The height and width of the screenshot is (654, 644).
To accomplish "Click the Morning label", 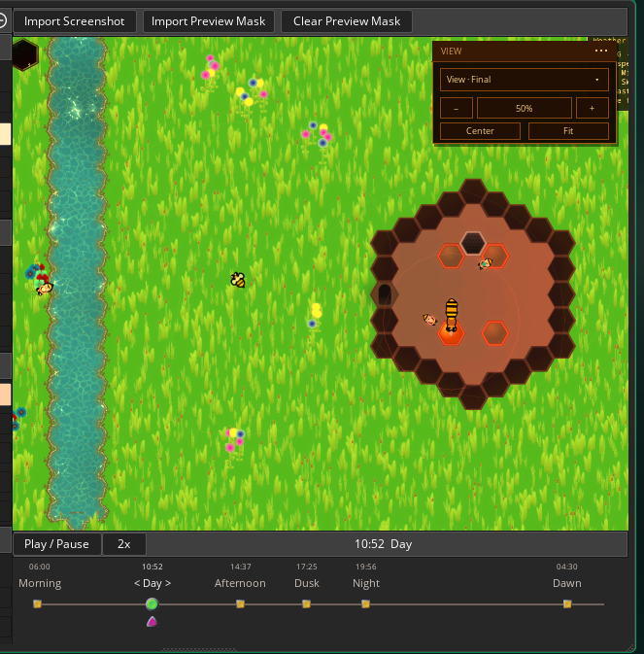I will pos(40,583).
